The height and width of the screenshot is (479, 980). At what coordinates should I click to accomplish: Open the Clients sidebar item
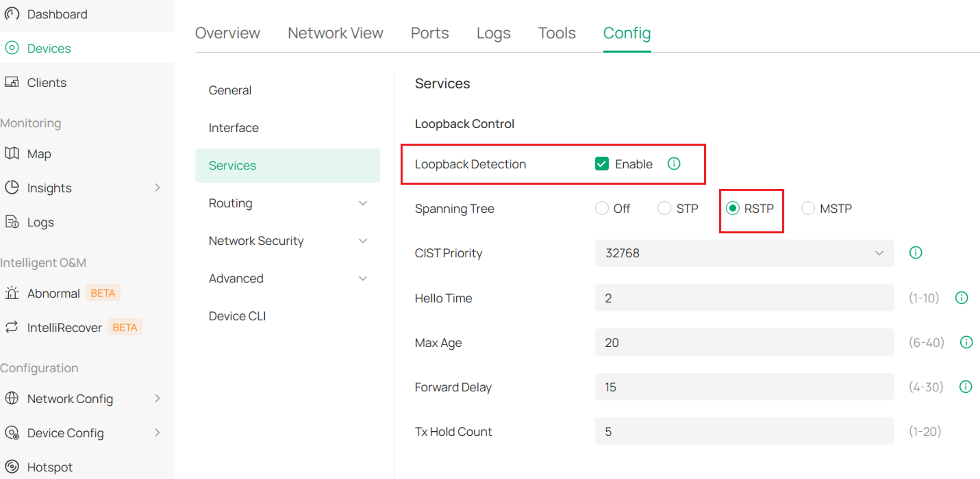[46, 82]
